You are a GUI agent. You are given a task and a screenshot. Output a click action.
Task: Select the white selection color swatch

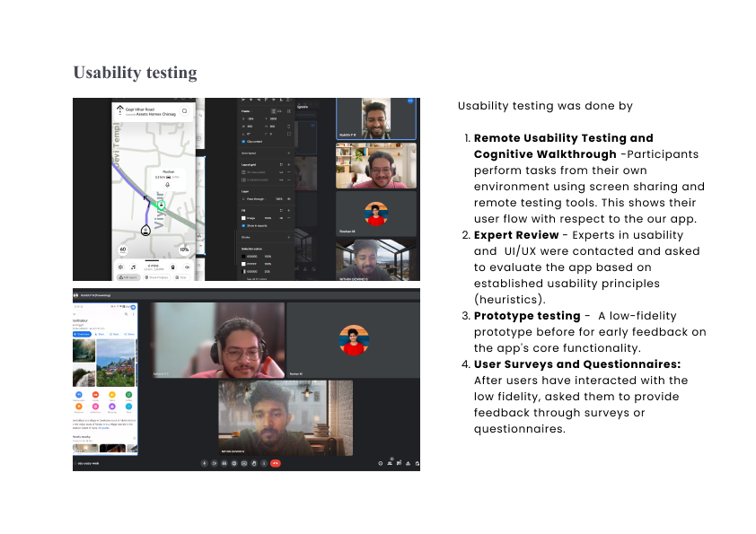tap(243, 264)
